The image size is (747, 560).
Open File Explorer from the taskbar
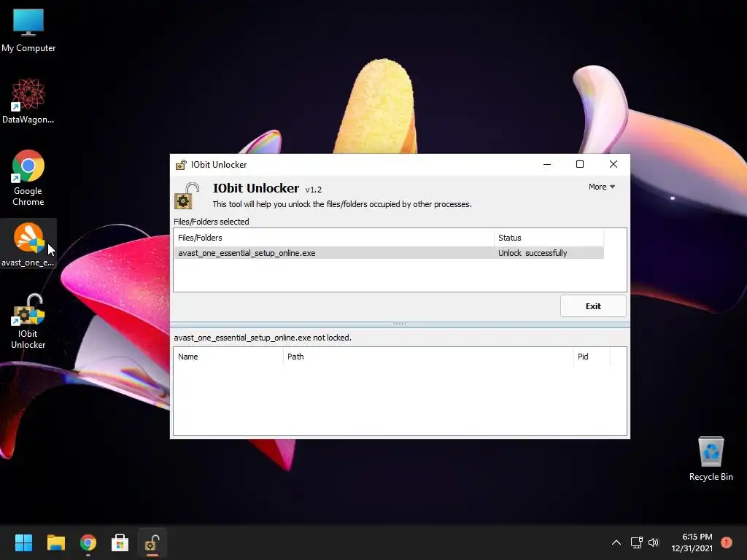[55, 542]
